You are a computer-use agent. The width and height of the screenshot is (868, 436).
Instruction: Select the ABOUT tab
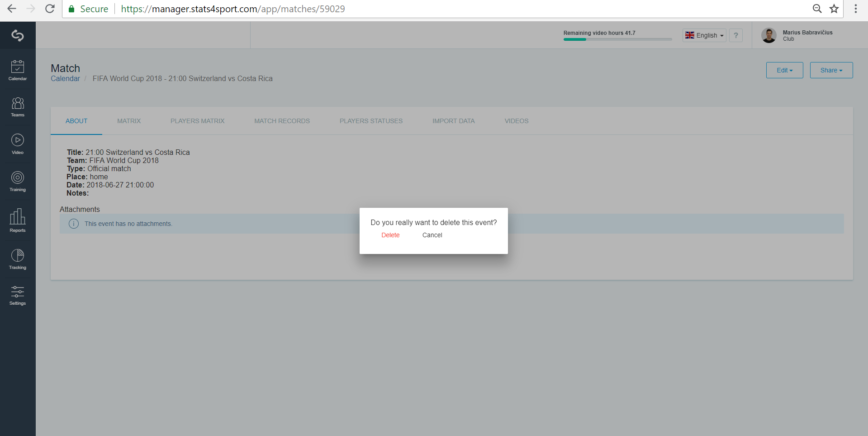click(76, 121)
